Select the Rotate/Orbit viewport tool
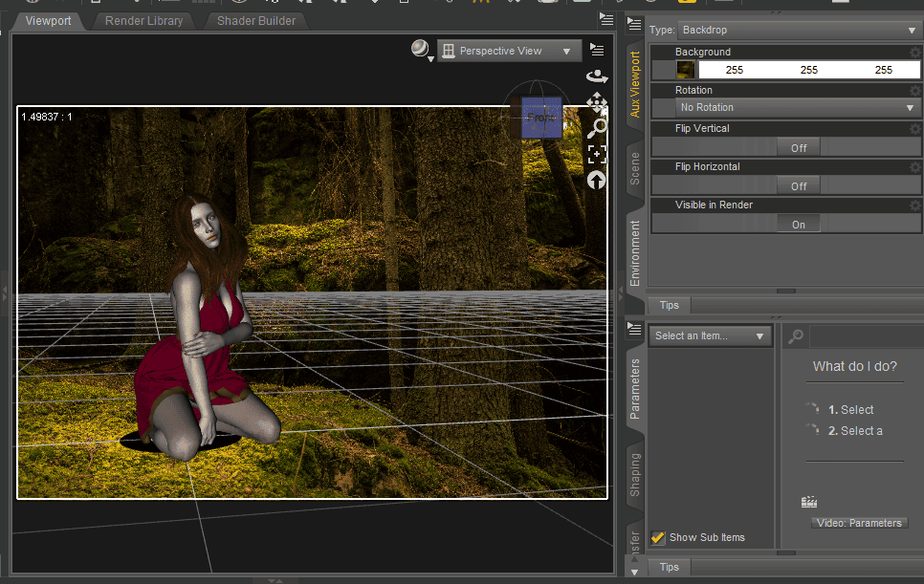Image resolution: width=924 pixels, height=584 pixels. click(596, 76)
